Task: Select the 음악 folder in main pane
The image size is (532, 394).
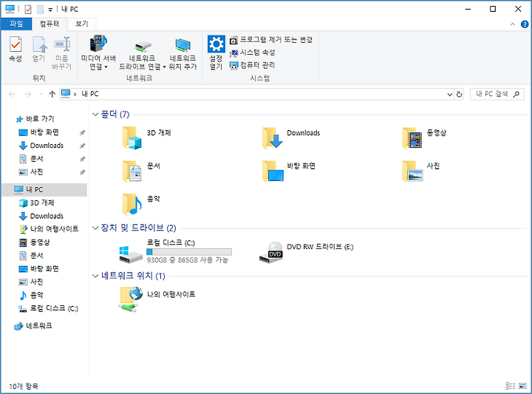Action: (x=141, y=204)
